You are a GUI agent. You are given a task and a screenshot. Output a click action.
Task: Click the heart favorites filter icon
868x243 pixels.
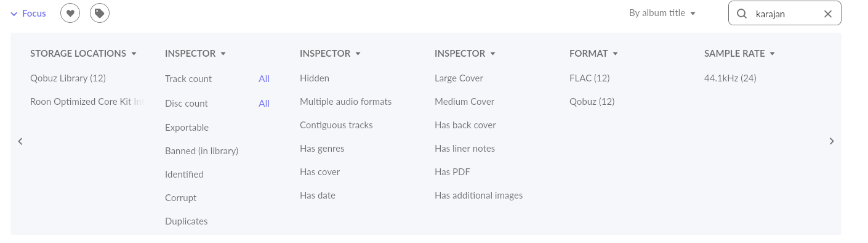[70, 13]
